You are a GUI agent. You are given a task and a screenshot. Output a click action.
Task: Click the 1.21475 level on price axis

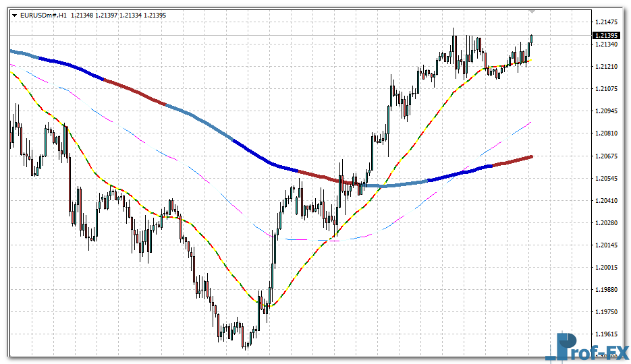click(x=606, y=22)
